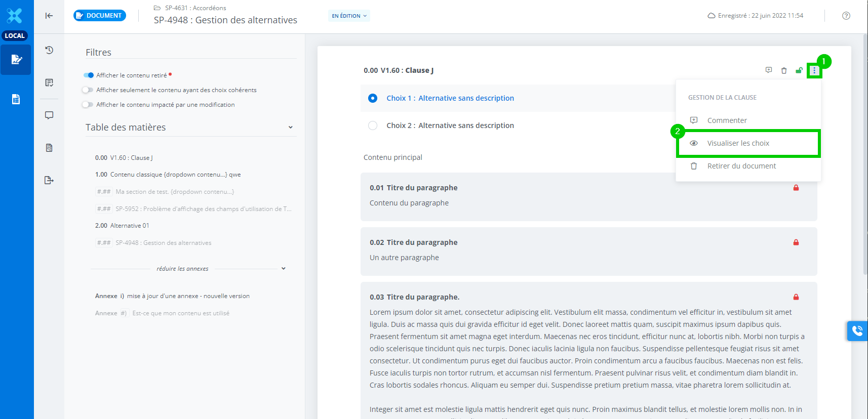Toggle Afficher le contenu retiré switch
This screenshot has width=868, height=419.
pyautogui.click(x=89, y=75)
